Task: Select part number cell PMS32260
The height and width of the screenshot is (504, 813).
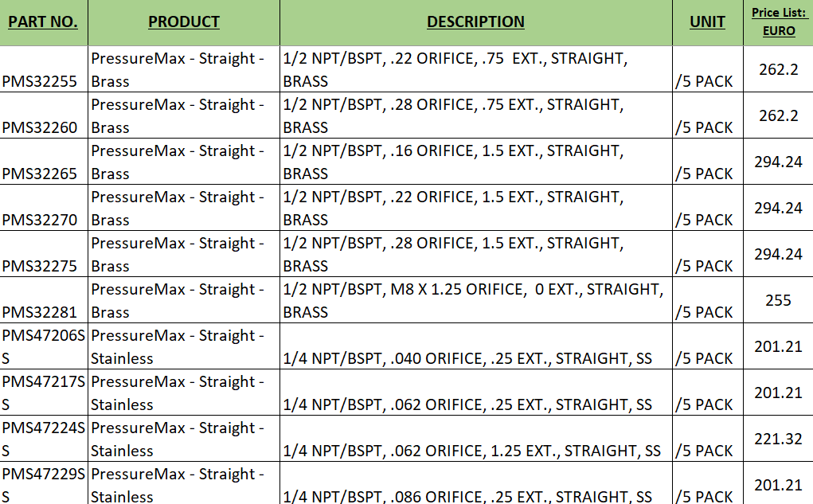Action: click(x=44, y=115)
